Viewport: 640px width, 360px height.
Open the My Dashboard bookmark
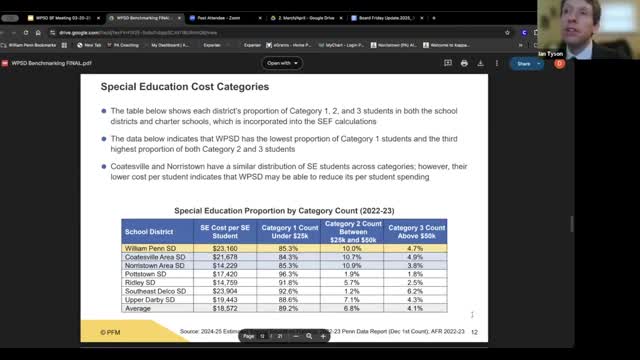click(170, 45)
